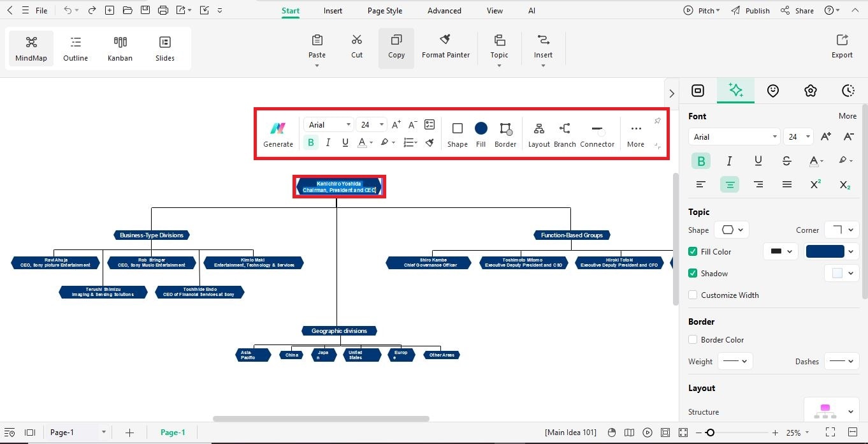Open the Page-1 page selector dropdown
Image resolution: width=868 pixels, height=444 pixels.
[x=78, y=433]
